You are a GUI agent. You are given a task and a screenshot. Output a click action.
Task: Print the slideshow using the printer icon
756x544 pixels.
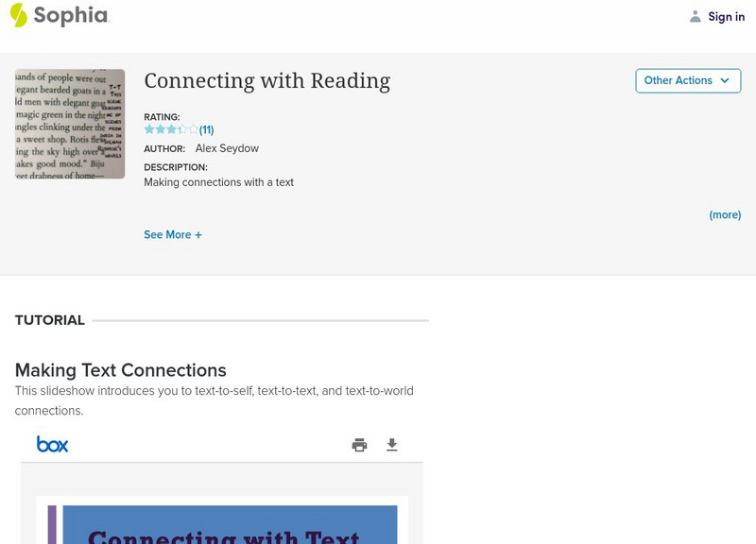tap(359, 445)
